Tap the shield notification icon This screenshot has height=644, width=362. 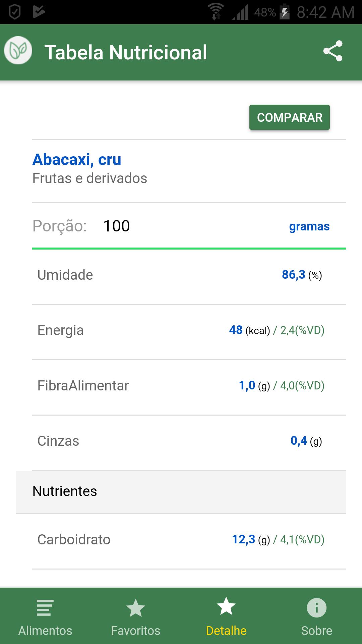(x=14, y=12)
